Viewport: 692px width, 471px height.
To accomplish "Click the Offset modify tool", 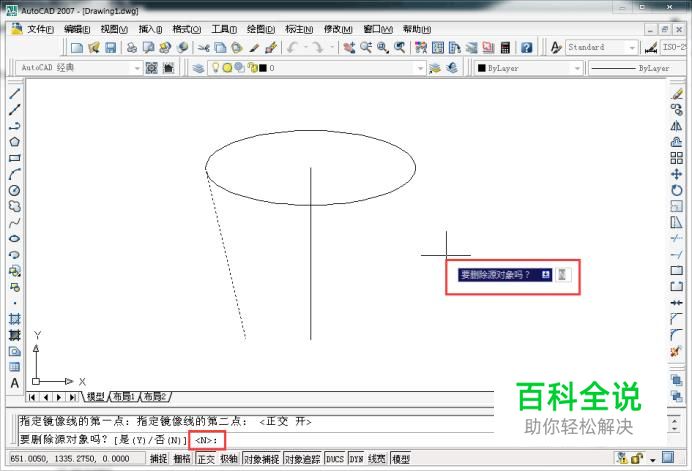I will pyautogui.click(x=677, y=142).
